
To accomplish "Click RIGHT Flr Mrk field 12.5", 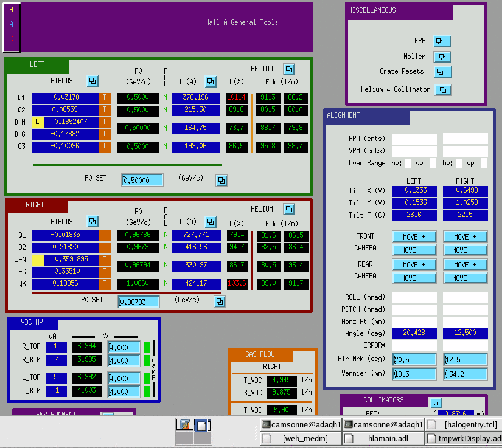I will pos(465,359).
